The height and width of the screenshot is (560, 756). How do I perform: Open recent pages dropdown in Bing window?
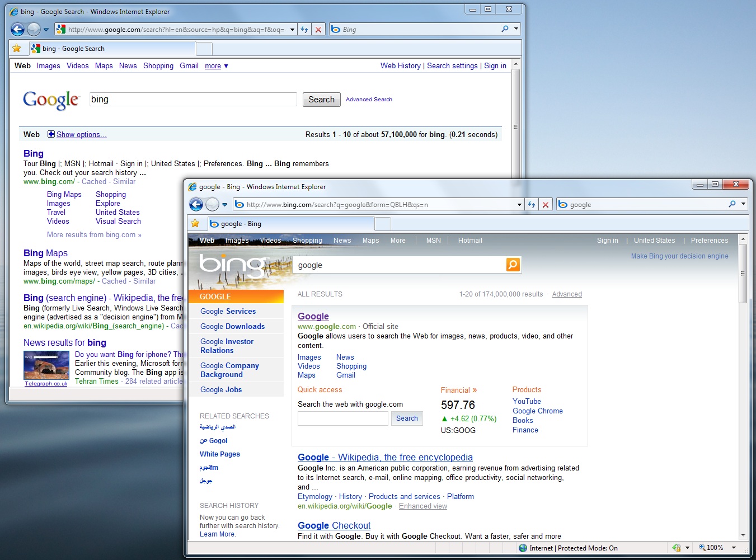click(x=224, y=205)
